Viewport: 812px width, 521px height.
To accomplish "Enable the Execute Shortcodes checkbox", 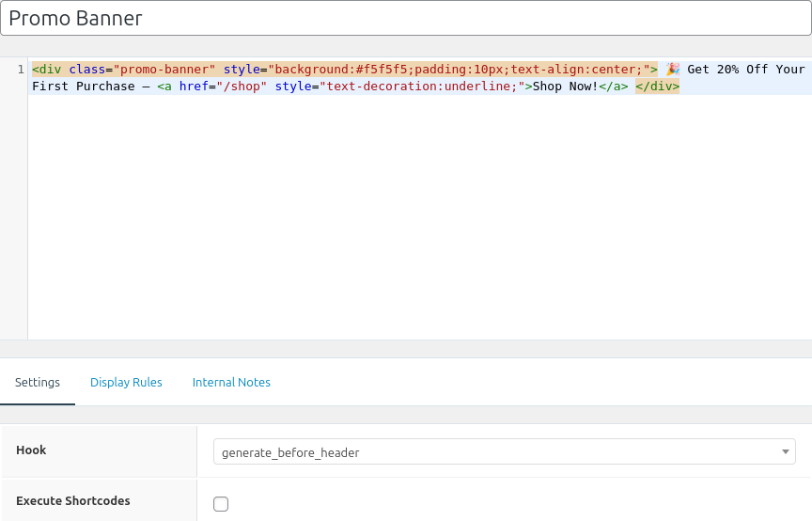I will pyautogui.click(x=221, y=503).
